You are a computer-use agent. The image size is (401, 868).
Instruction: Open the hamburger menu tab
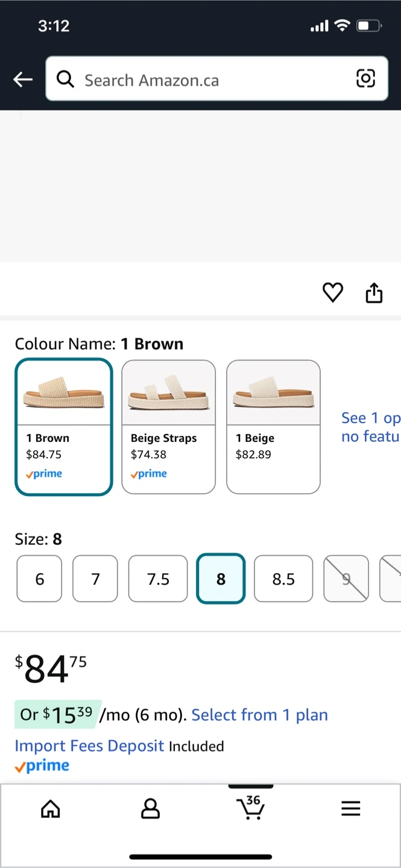(350, 808)
